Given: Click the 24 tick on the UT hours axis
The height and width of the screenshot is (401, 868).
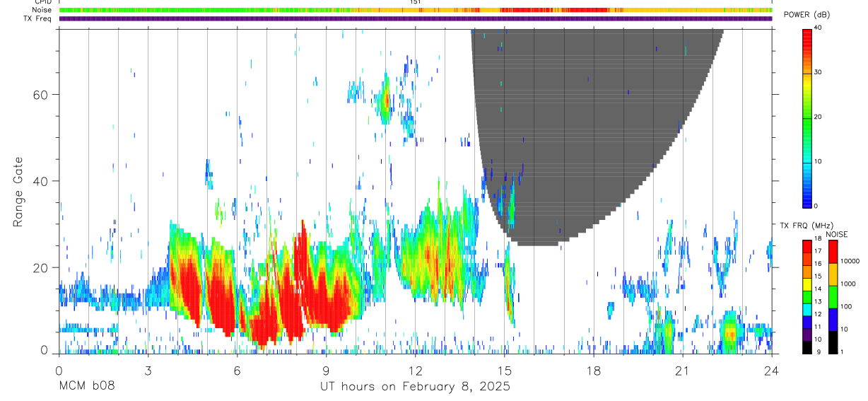Looking at the screenshot, I should point(772,370).
